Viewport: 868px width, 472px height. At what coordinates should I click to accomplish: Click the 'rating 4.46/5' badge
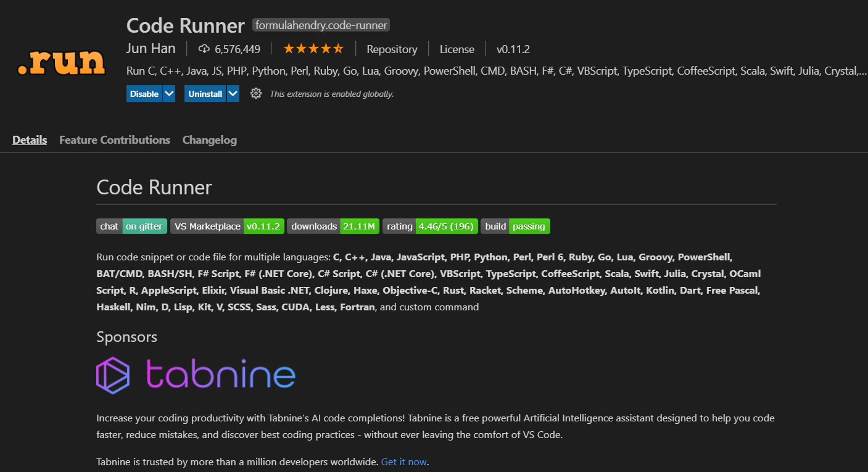tap(430, 226)
